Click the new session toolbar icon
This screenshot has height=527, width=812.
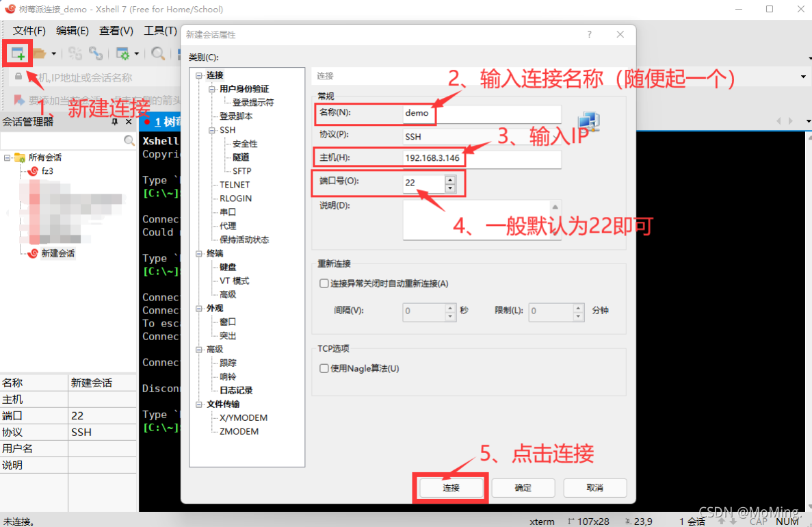[x=18, y=53]
